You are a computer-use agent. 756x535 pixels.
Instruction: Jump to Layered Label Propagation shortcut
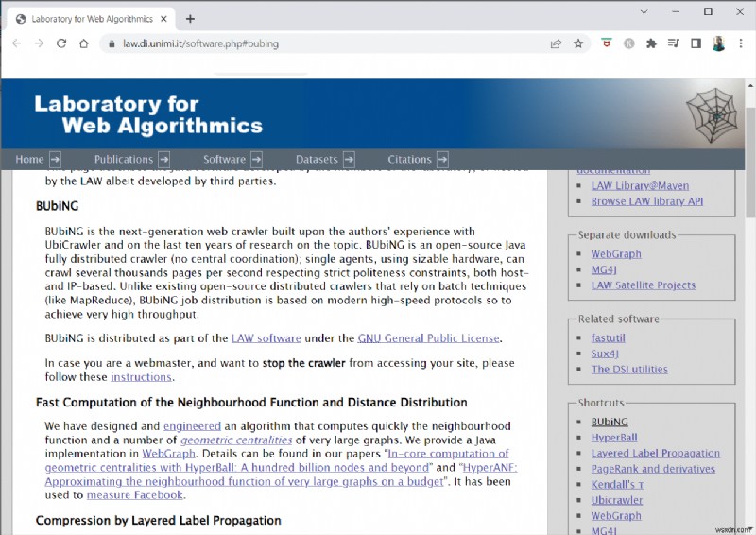click(x=655, y=453)
